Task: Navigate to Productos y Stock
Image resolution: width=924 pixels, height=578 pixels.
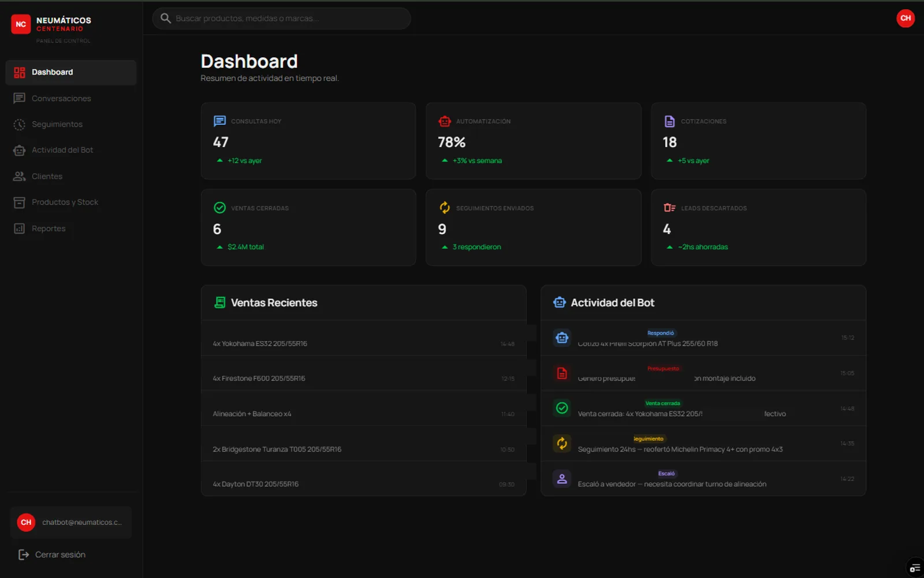Action: coord(70,202)
